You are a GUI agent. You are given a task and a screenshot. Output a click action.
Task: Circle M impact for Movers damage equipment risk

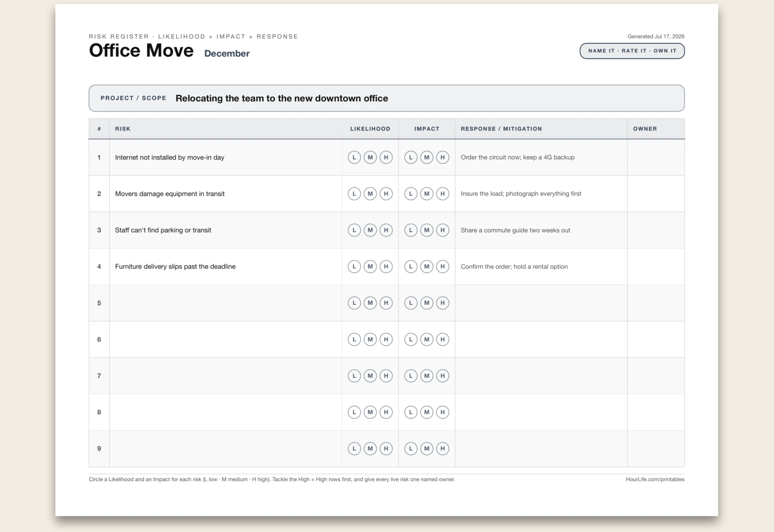point(427,193)
